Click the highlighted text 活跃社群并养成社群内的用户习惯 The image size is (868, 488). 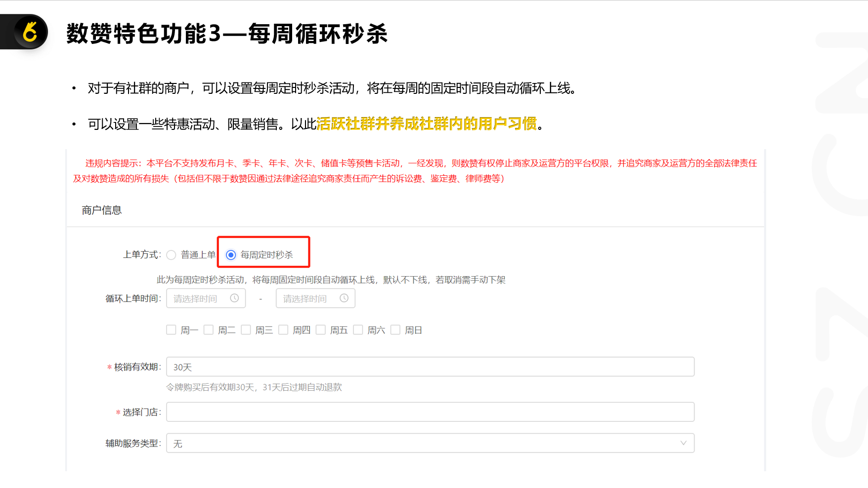427,123
